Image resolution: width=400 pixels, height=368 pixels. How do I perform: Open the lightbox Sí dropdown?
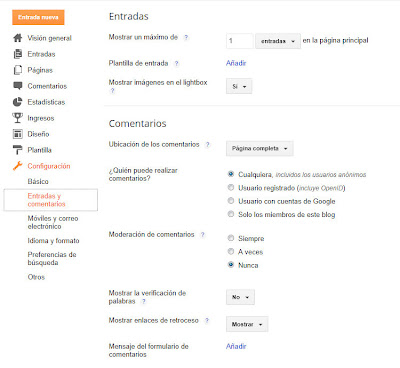(x=239, y=86)
